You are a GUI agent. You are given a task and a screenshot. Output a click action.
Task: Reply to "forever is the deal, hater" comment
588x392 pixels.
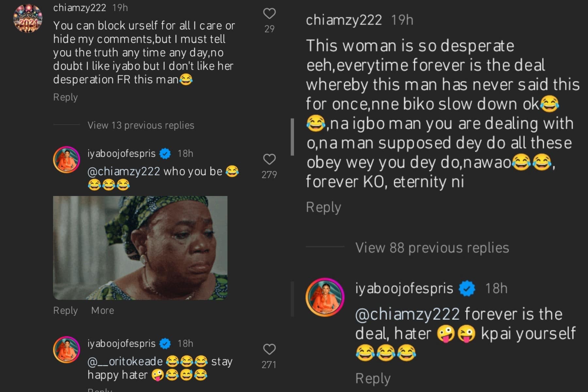[x=373, y=379]
